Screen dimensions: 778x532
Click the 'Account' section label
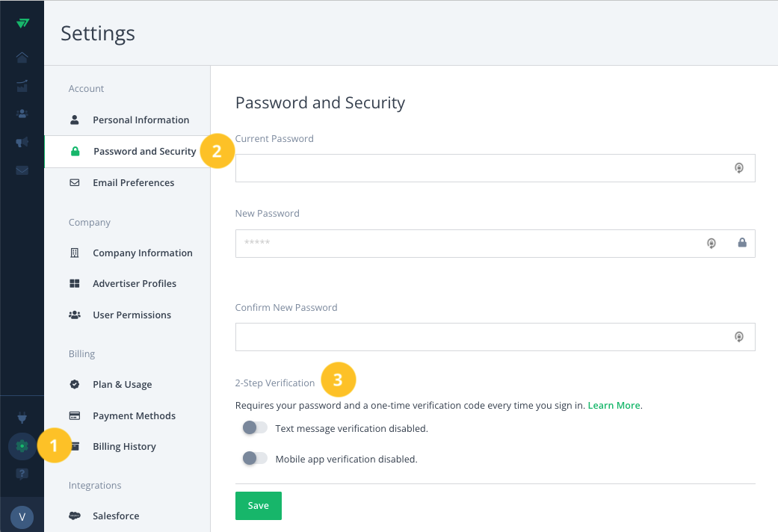(x=87, y=89)
